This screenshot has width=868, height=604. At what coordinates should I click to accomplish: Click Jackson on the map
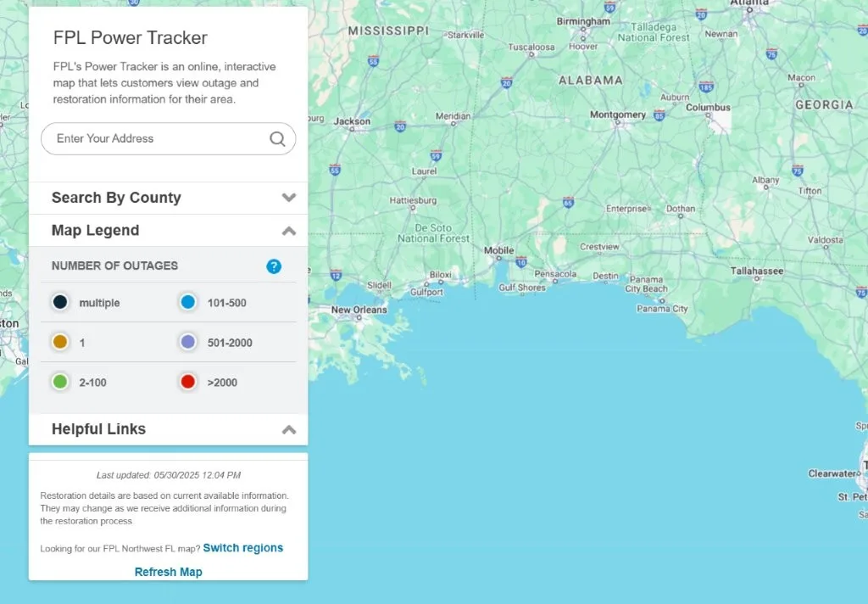(352, 121)
